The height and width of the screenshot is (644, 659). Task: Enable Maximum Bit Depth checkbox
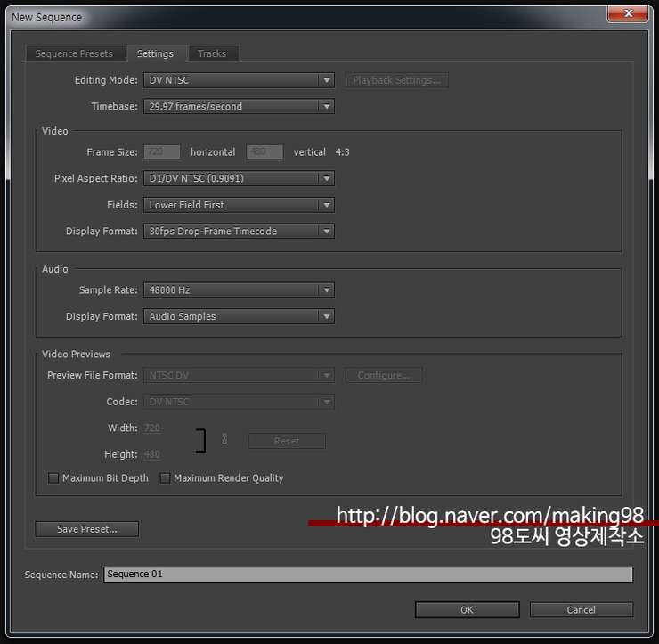pos(53,478)
